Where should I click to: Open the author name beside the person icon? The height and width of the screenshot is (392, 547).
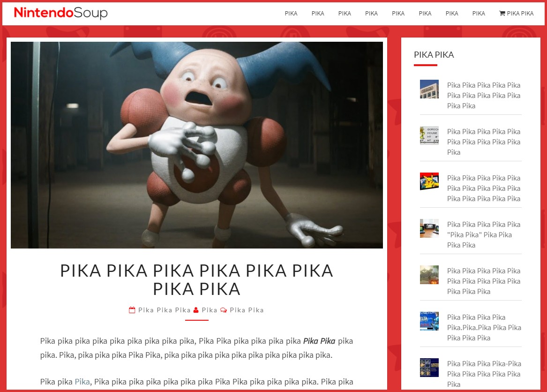coord(210,310)
